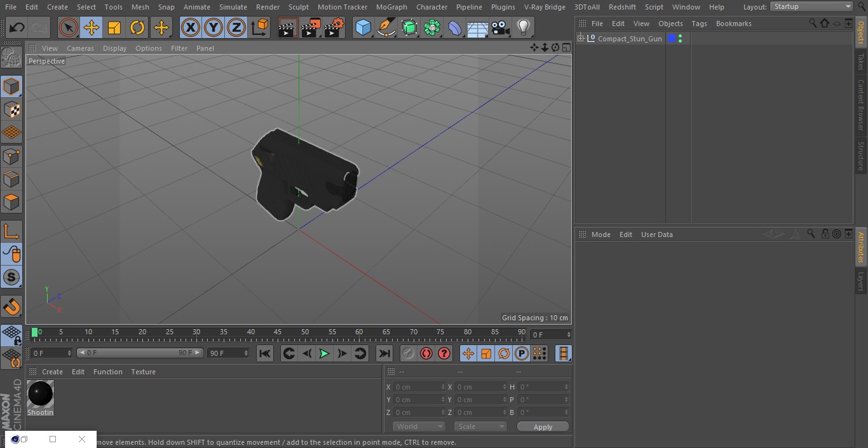The image size is (868, 448).
Task: Select the Rotate tool
Action: 137,28
